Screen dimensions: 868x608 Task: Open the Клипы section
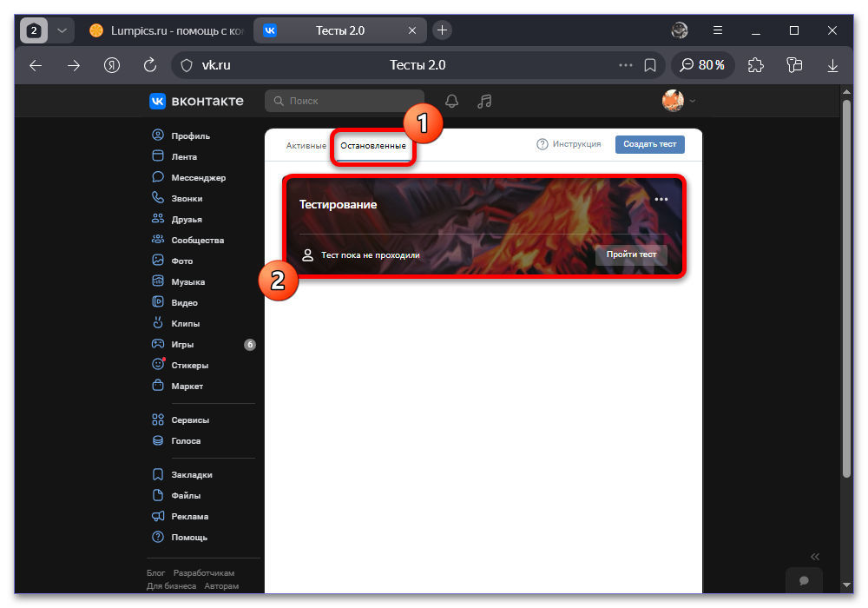tap(176, 323)
